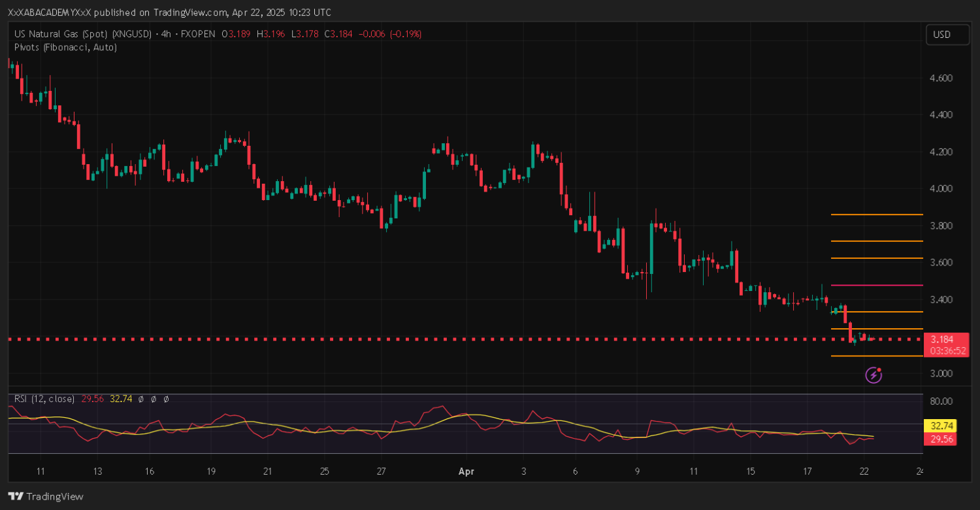Click the red 3.184 current price label

point(945,339)
